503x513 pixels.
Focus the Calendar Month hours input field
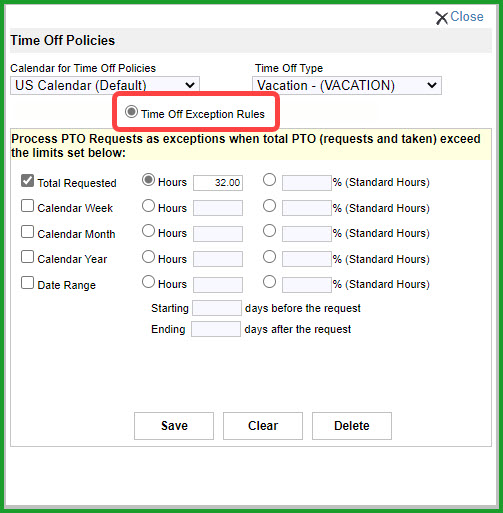pyautogui.click(x=218, y=234)
